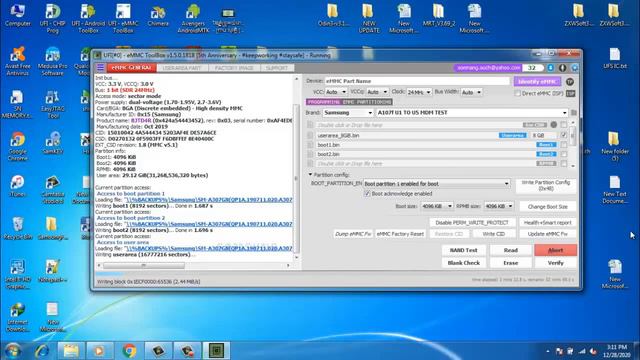Screen dimensions: 640x360
Task: Collapse the Partition config section
Action: (310, 175)
